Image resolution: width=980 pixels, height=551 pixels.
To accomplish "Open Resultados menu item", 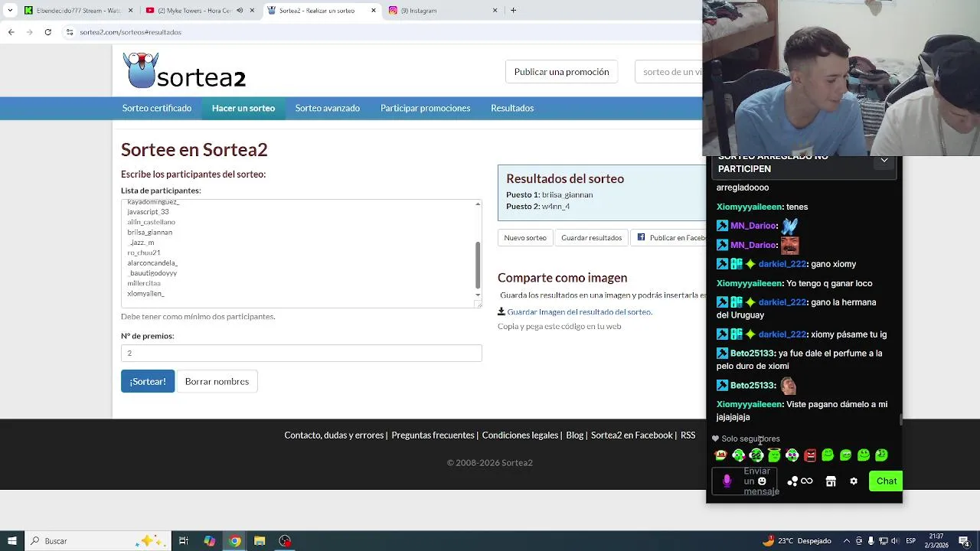I will [x=512, y=108].
